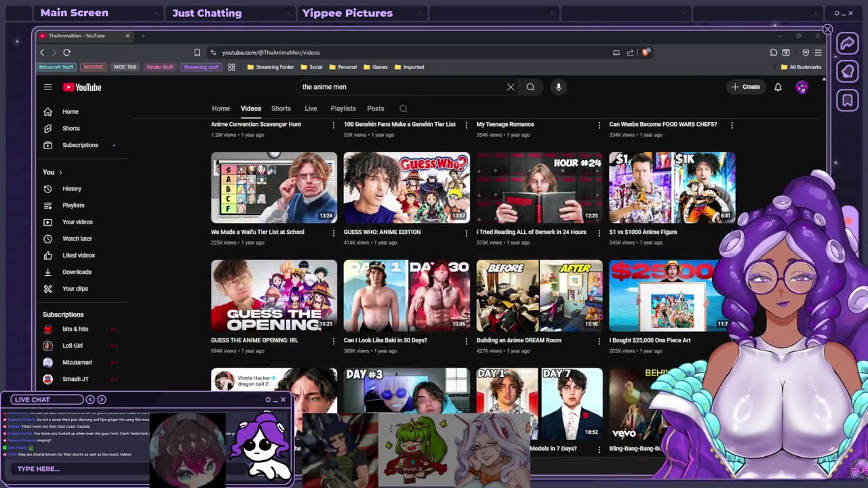Open the Mizutamari subscription
This screenshot has height=488, width=868.
point(77,363)
